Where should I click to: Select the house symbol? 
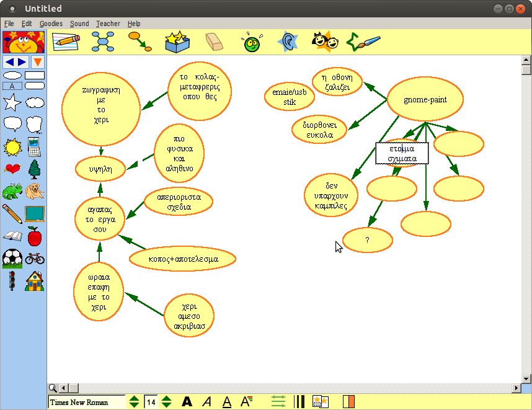[35, 281]
